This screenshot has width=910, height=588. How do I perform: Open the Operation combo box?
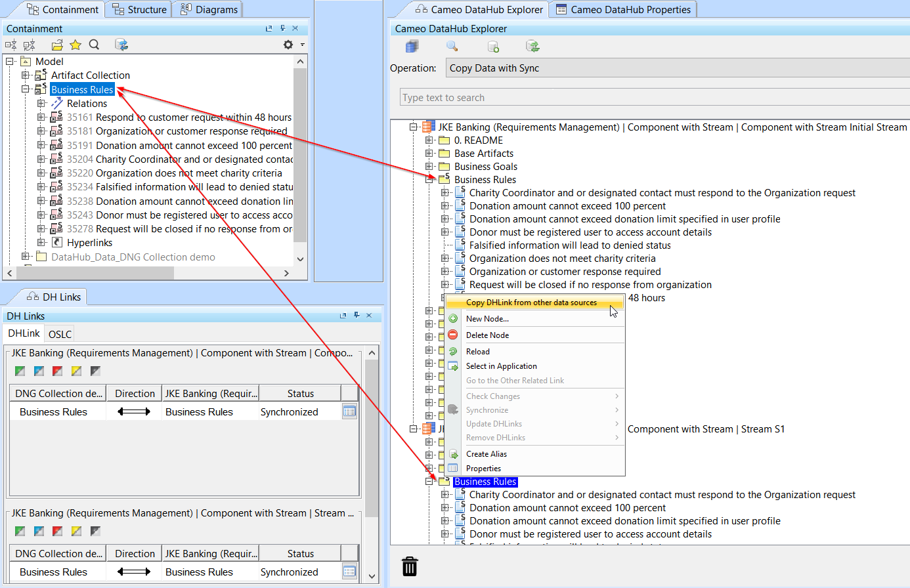(x=676, y=68)
